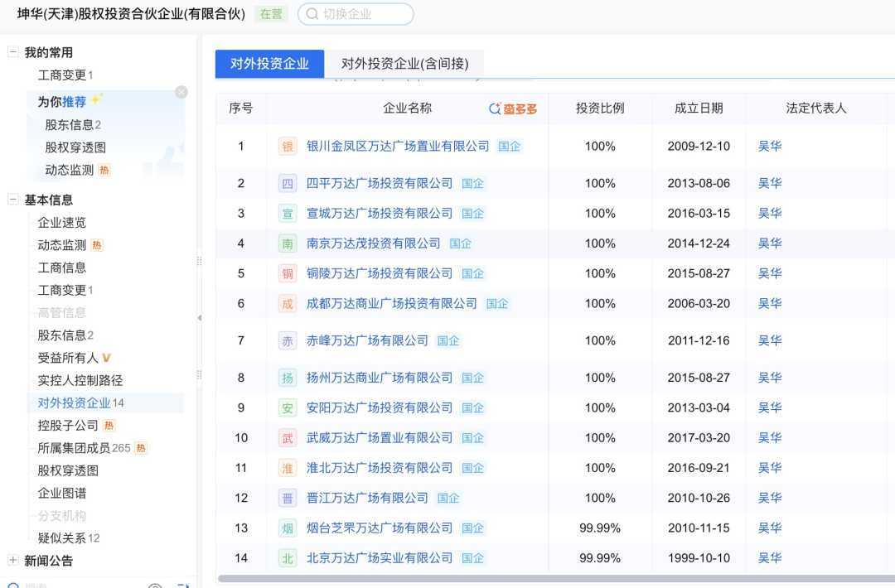895x588 pixels.
Task: Open 股权穿透图 under 为你推荐
Action: [75, 147]
